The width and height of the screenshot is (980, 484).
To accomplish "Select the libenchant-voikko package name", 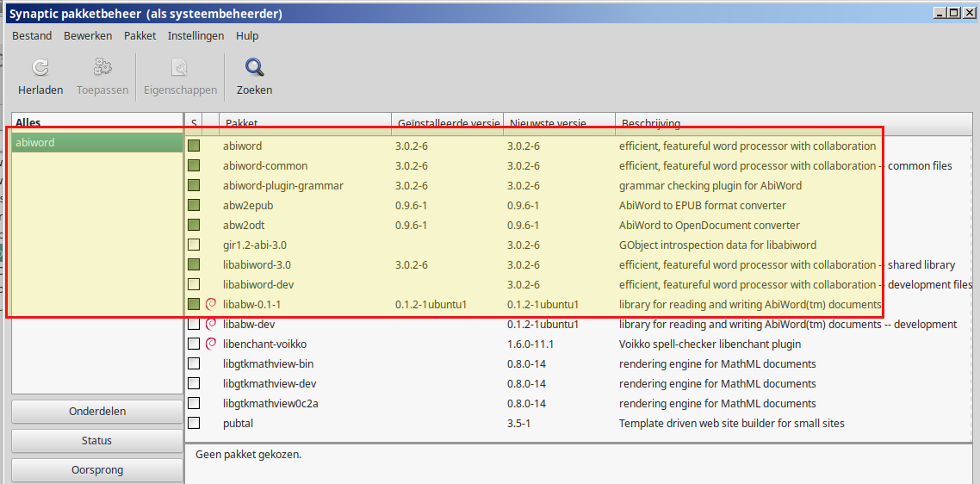I will point(265,344).
